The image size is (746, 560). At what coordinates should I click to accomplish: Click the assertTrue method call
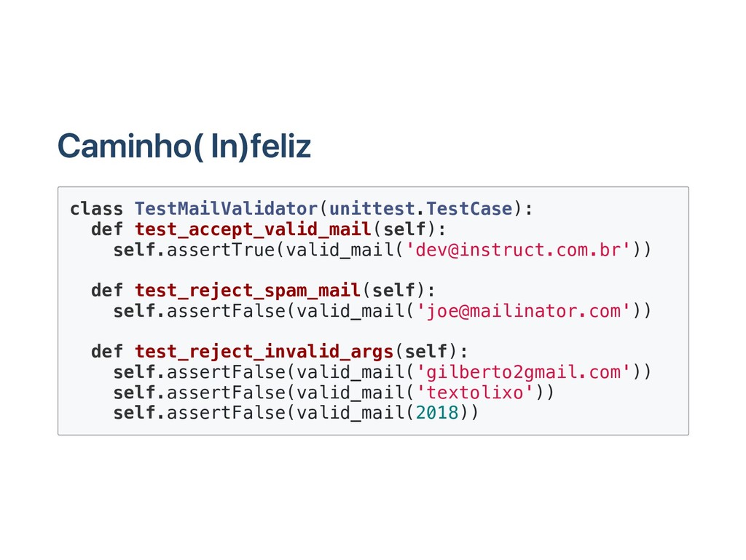click(220, 250)
